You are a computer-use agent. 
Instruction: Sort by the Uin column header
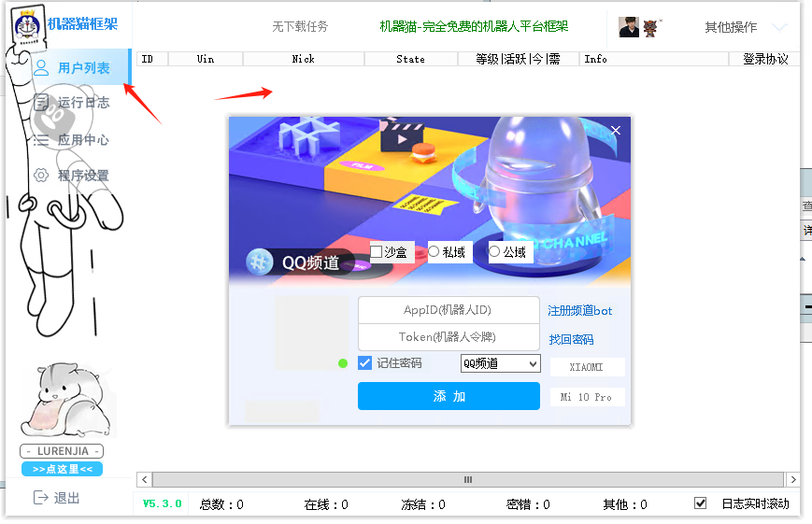[x=206, y=59]
